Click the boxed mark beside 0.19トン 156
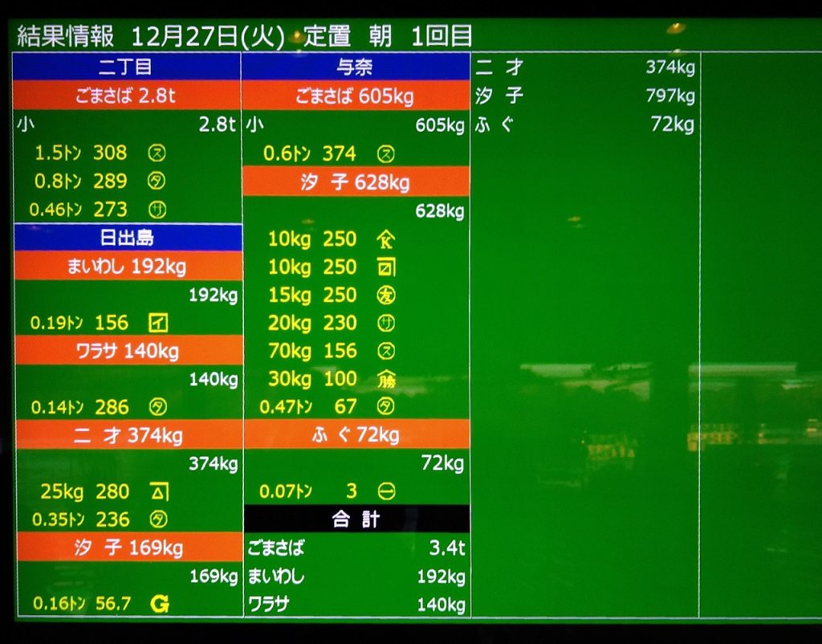 point(158,323)
